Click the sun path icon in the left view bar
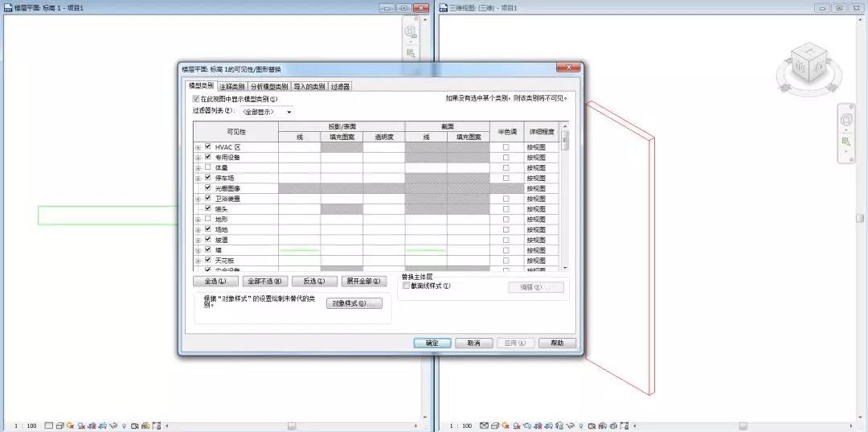This screenshot has width=868, height=432. tap(70, 426)
